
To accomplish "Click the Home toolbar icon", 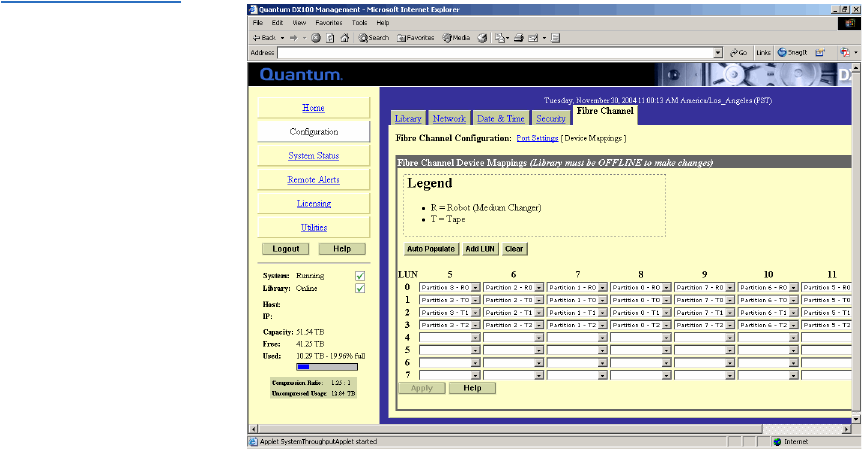I will (345, 38).
